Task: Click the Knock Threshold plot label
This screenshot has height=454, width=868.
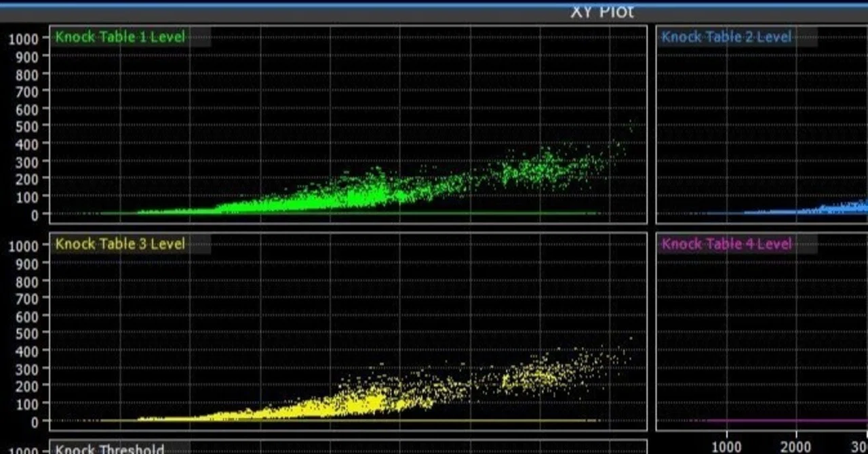Action: [x=110, y=449]
